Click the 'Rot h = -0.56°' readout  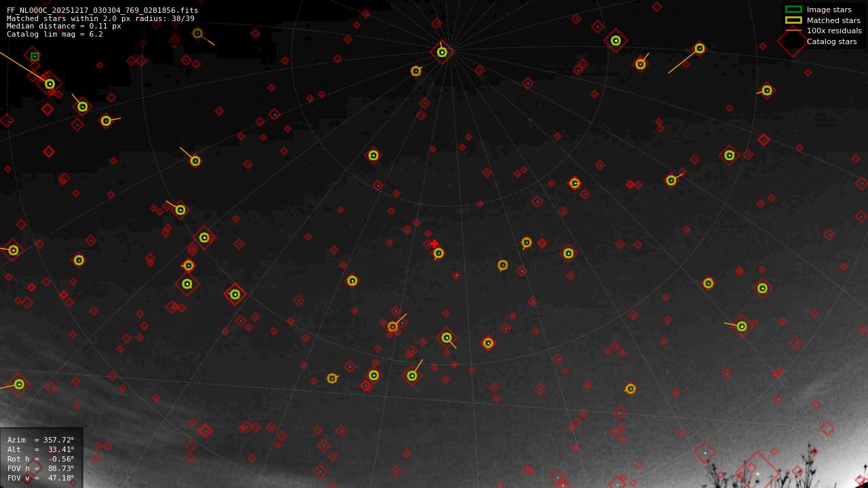point(41,459)
